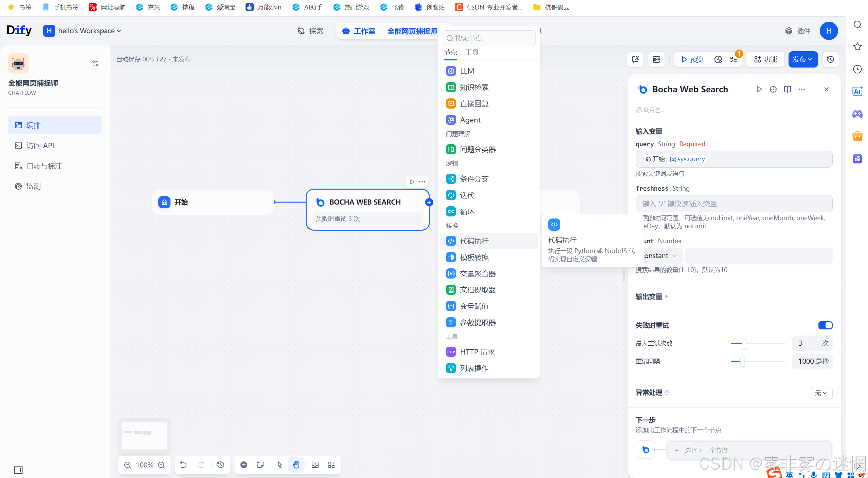Open hello's Workspace dropdown
This screenshot has width=868, height=478.
[83, 31]
